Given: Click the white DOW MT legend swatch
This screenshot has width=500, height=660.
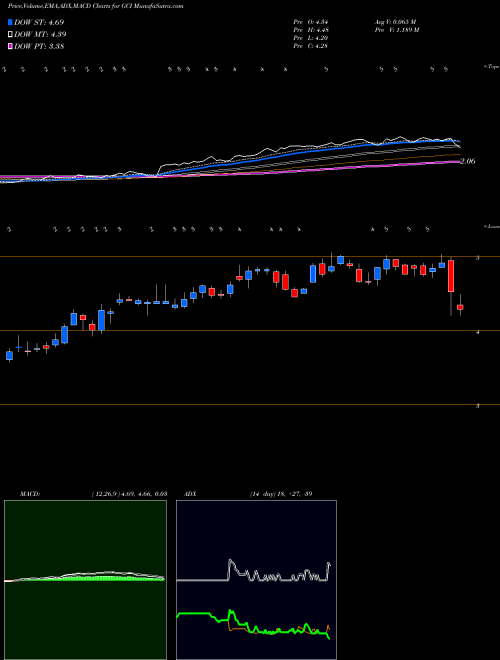Looking at the screenshot, I should [11, 35].
